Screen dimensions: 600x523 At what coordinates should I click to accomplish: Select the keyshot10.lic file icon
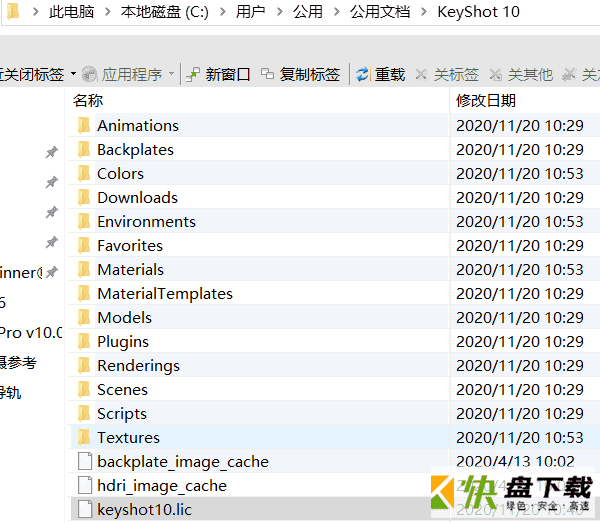85,509
